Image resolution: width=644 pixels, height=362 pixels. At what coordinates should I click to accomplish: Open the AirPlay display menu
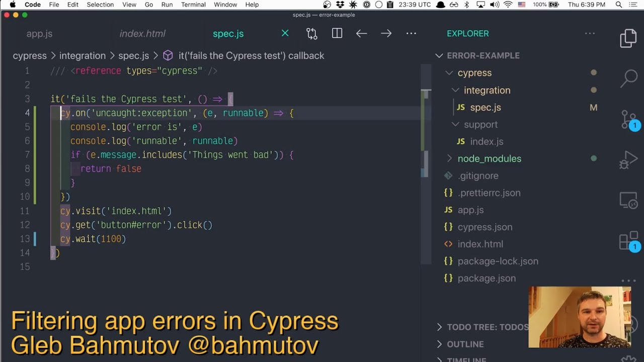coord(480,5)
